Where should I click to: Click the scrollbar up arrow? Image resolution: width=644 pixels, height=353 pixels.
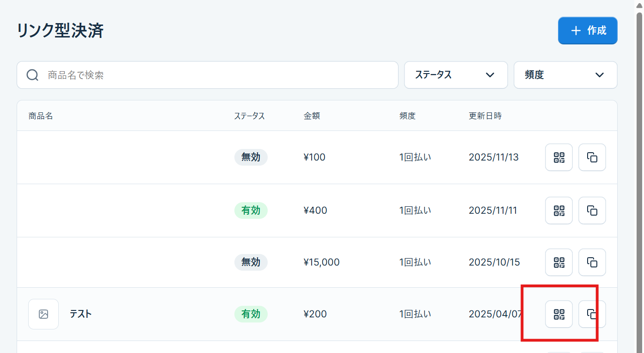(x=639, y=5)
